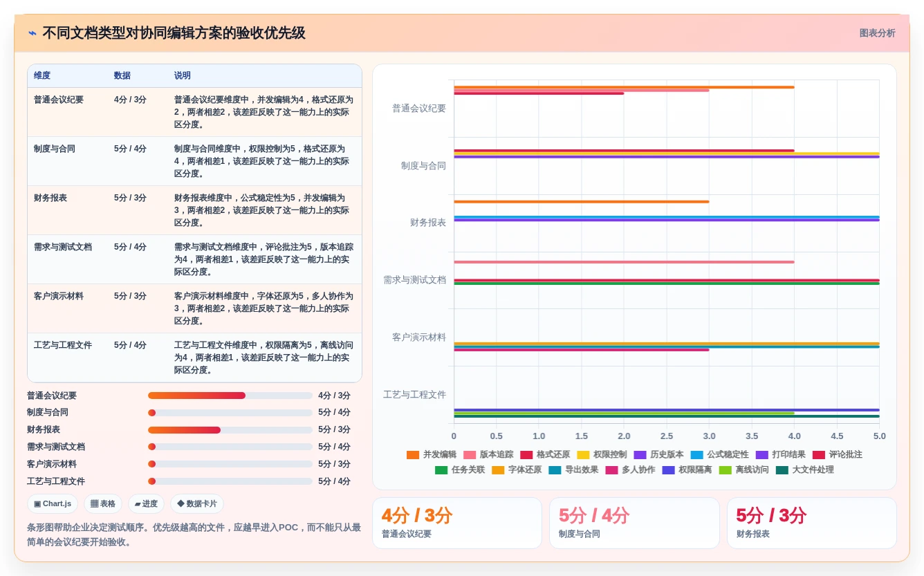924x576 pixels.
Task: Click the 客户演示材料 chart axis label
Action: tap(419, 337)
